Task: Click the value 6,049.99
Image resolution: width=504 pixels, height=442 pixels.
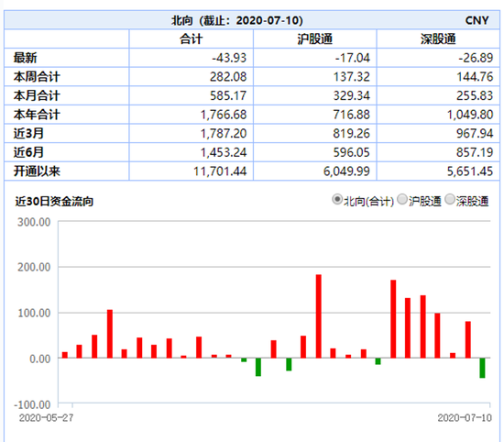Action: [346, 171]
